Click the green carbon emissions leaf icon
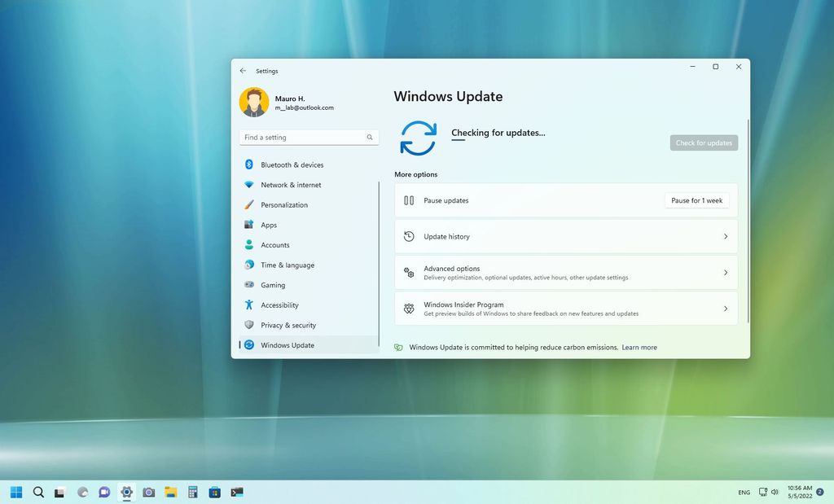The width and height of the screenshot is (834, 504). [x=399, y=347]
